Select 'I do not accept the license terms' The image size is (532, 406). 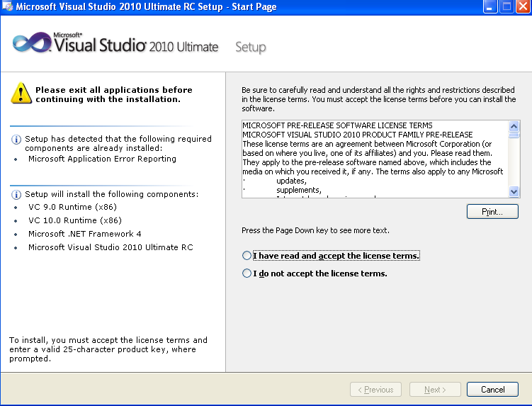(x=247, y=274)
